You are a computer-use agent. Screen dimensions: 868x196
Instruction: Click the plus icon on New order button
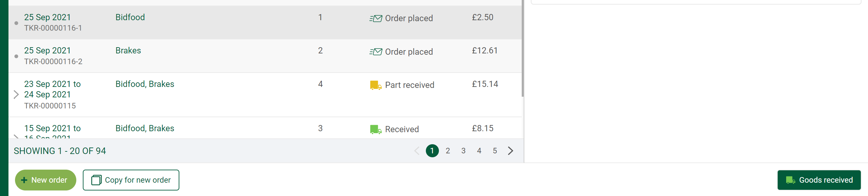click(x=24, y=180)
